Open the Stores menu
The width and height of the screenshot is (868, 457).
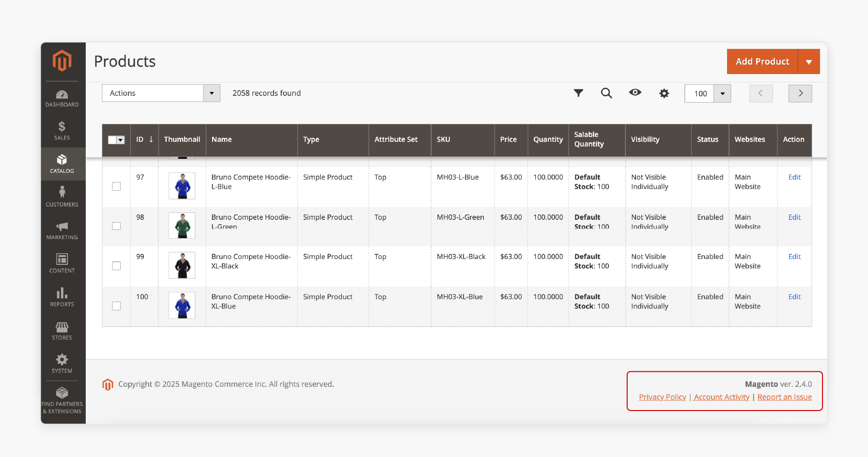(x=62, y=330)
